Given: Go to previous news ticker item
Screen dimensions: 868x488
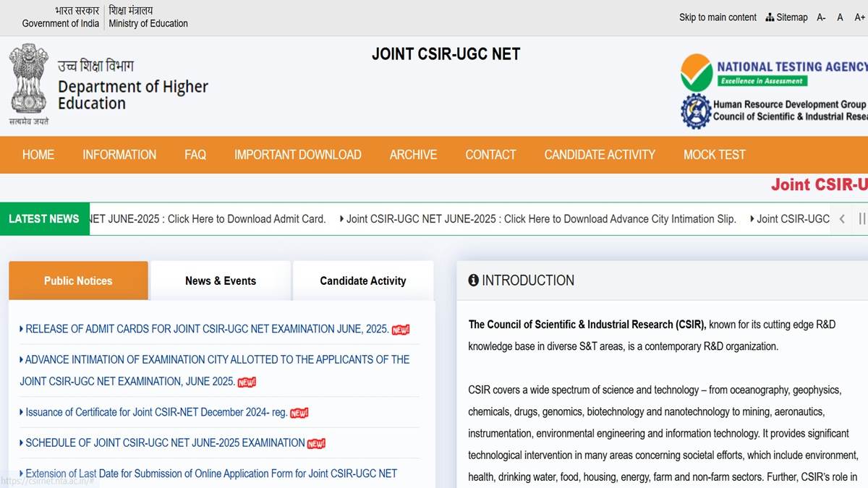Looking at the screenshot, I should pos(842,219).
